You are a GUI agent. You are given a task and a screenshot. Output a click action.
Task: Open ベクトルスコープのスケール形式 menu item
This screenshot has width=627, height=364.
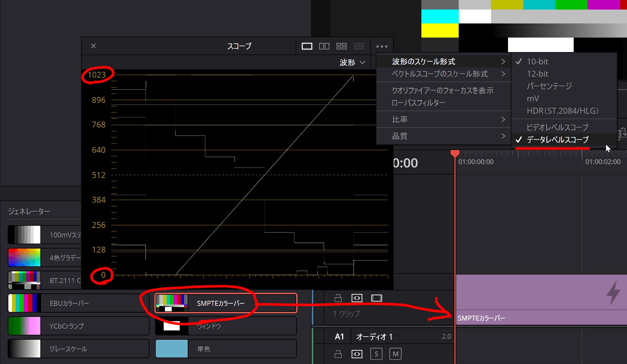coord(440,74)
